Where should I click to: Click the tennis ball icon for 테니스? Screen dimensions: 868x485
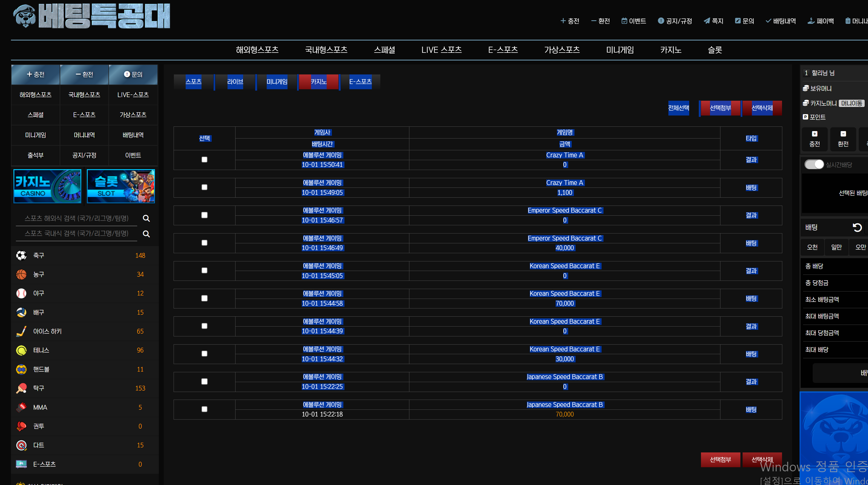21,350
